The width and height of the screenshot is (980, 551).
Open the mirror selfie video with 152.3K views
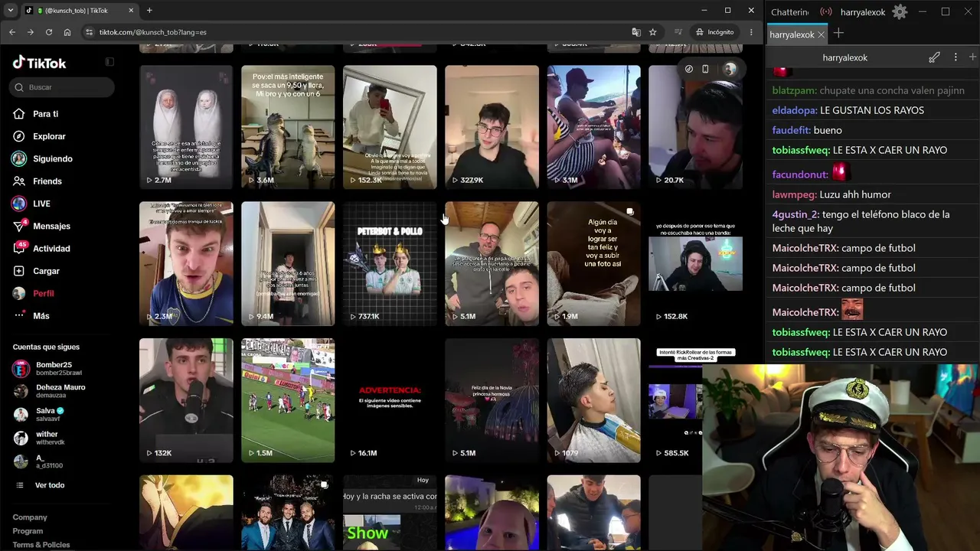[390, 127]
